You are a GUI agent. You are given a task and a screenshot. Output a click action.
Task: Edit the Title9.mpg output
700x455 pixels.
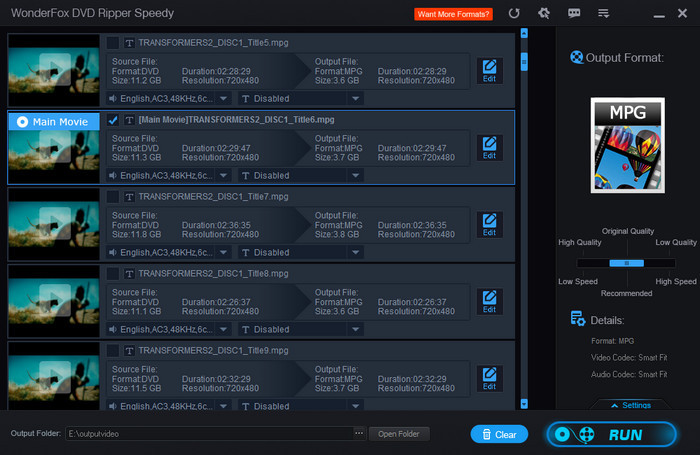coord(489,379)
